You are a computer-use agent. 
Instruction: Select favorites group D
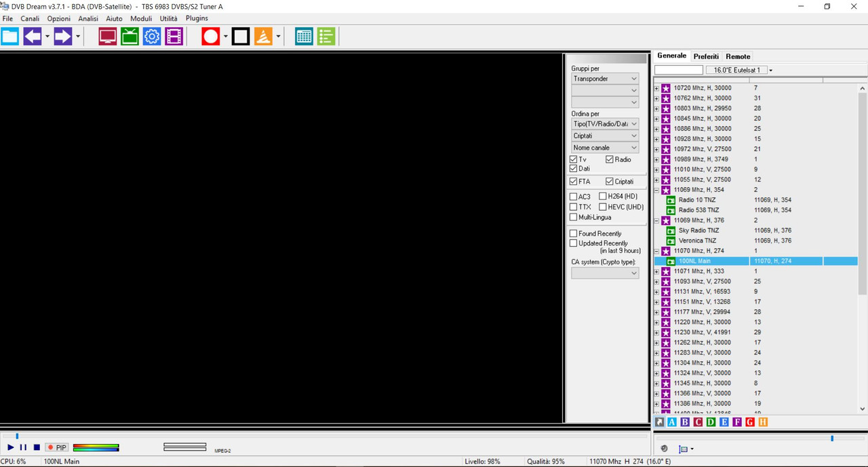(711, 422)
